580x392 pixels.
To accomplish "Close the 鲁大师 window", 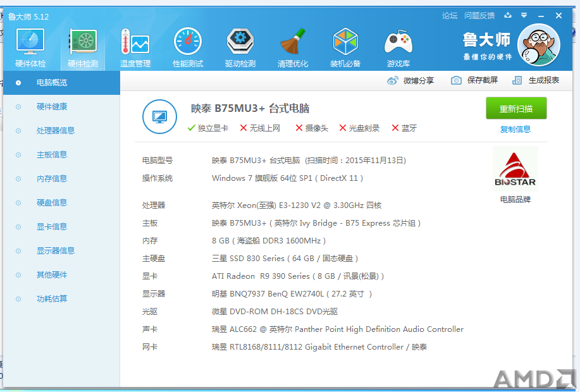I will pos(558,16).
